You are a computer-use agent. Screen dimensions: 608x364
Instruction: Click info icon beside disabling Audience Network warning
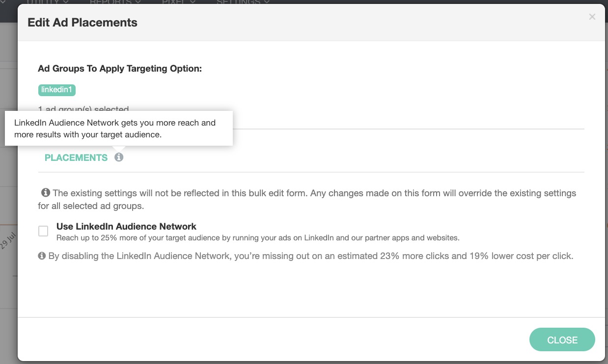coord(42,256)
